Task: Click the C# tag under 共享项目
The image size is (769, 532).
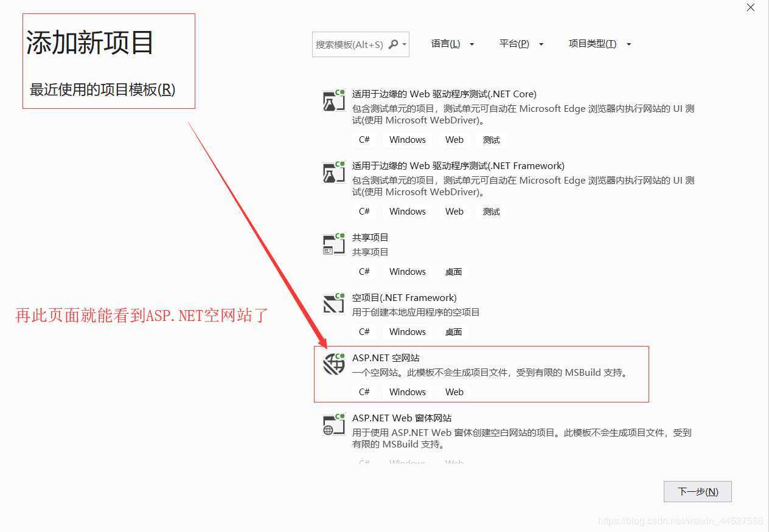Action: [364, 272]
